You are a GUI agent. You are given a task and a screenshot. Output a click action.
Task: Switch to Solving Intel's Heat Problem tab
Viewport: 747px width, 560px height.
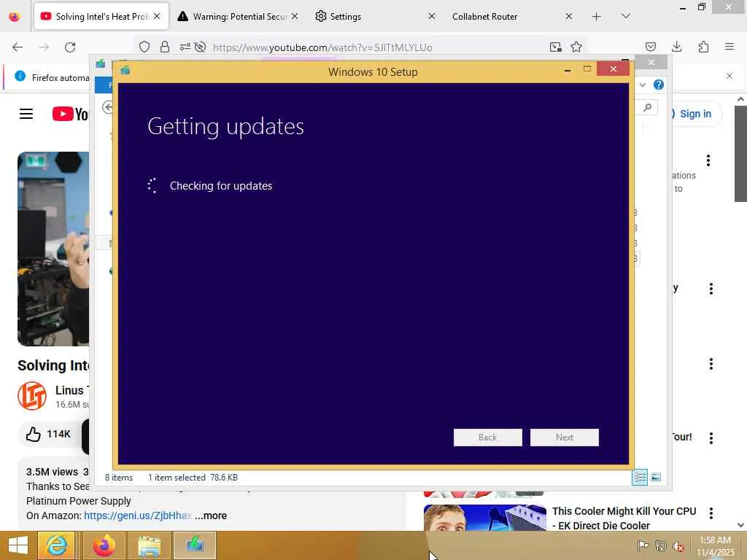[101, 17]
